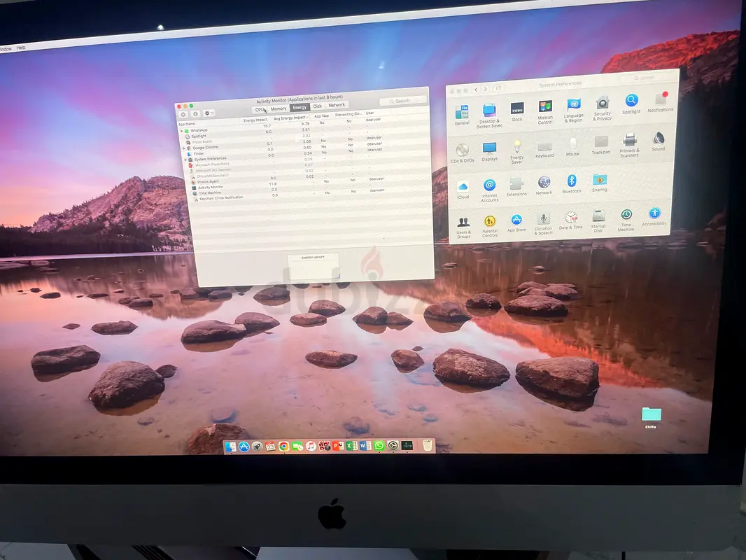The image size is (746, 560).
Task: Open Language & Region preferences
Action: (x=573, y=111)
